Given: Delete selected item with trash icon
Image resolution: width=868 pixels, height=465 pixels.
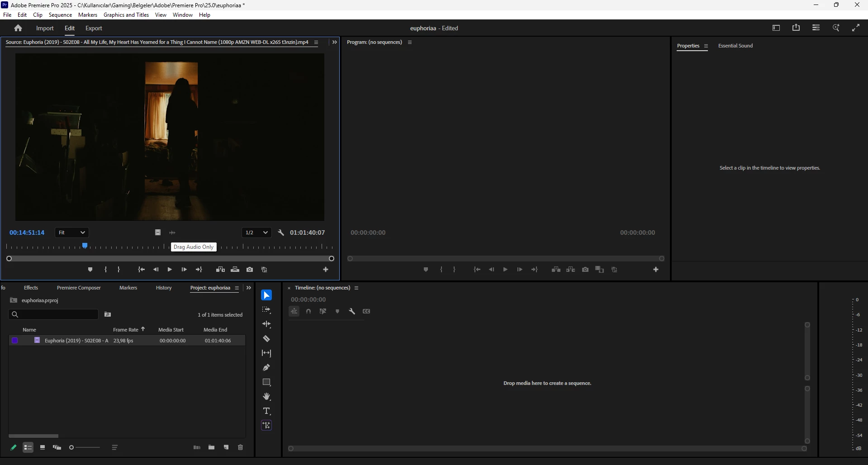Looking at the screenshot, I should click(x=241, y=447).
